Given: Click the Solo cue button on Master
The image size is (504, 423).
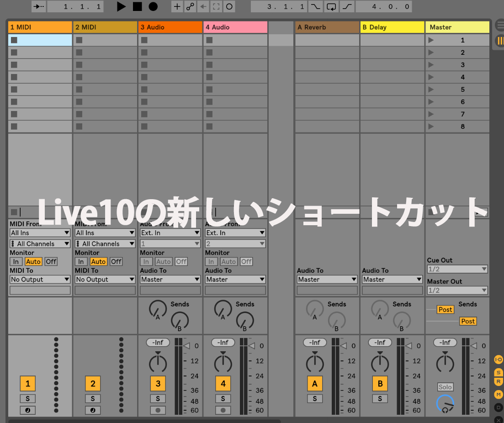Looking at the screenshot, I should tap(445, 387).
